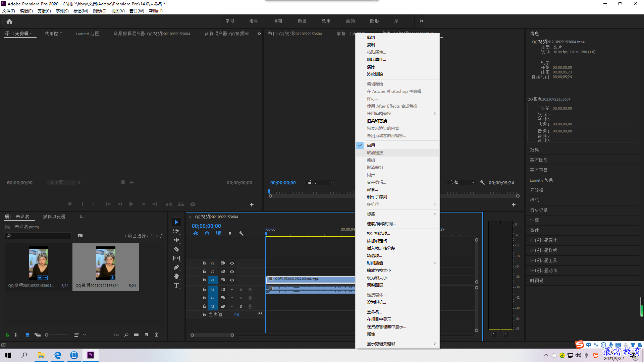The height and width of the screenshot is (362, 644).
Task: Select the Ripple Edit tool
Action: tap(176, 240)
